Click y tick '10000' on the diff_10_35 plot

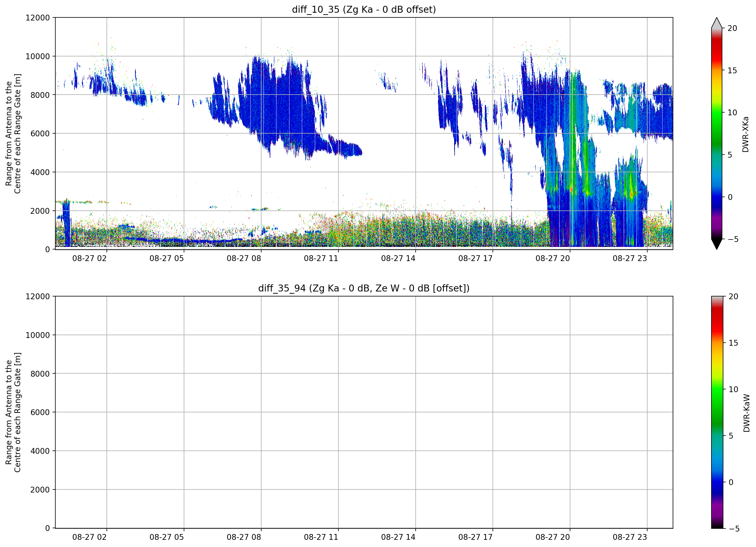(38, 56)
